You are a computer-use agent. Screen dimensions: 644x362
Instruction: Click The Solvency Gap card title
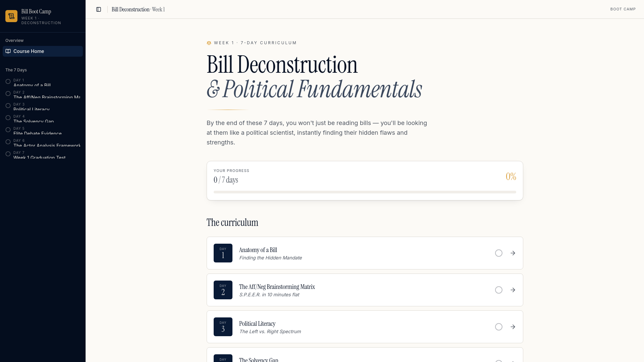click(259, 360)
